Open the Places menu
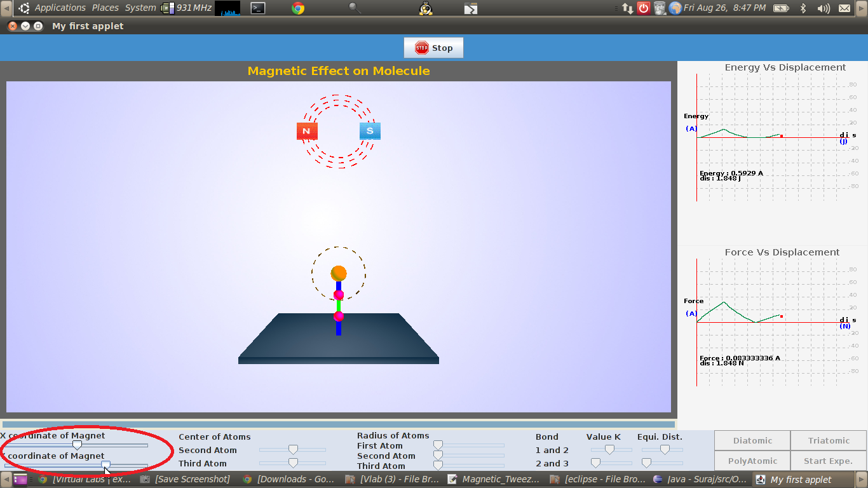The width and height of the screenshot is (868, 488). (x=105, y=8)
